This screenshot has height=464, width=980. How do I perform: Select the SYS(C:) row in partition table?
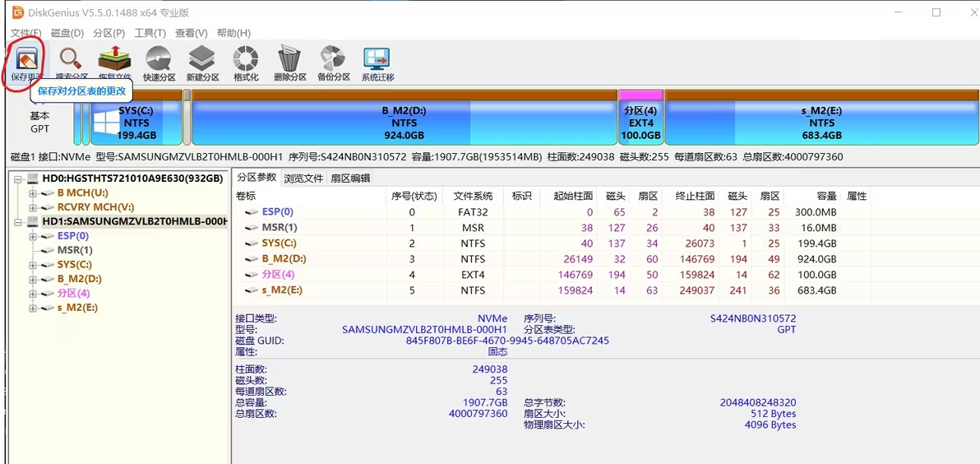pyautogui.click(x=550, y=244)
